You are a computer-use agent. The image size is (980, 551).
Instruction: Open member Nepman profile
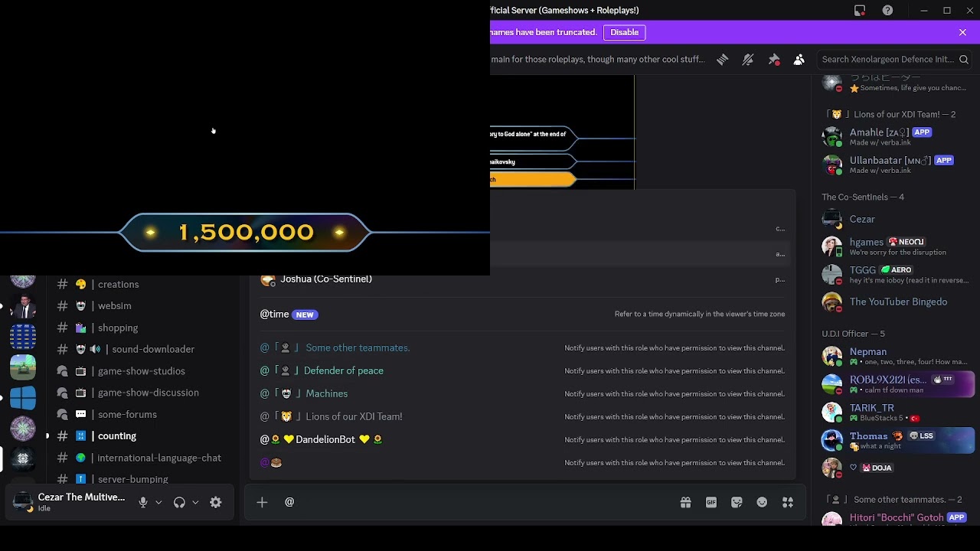895,357
